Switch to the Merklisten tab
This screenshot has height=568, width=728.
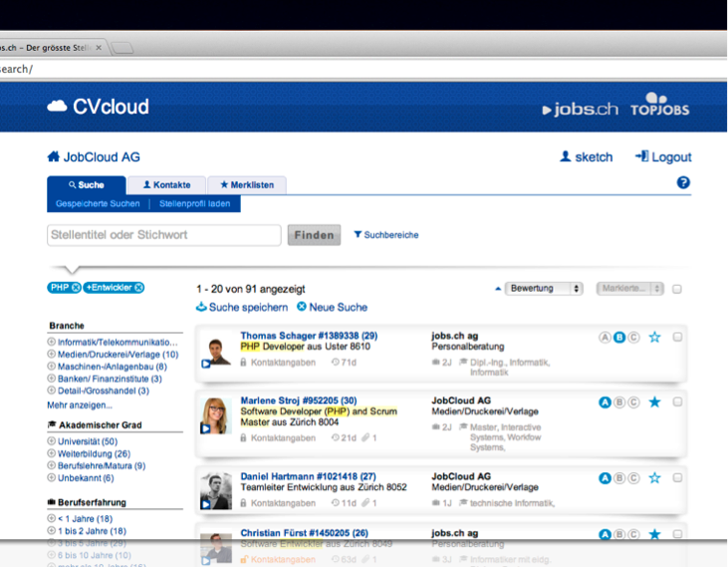pyautogui.click(x=247, y=184)
